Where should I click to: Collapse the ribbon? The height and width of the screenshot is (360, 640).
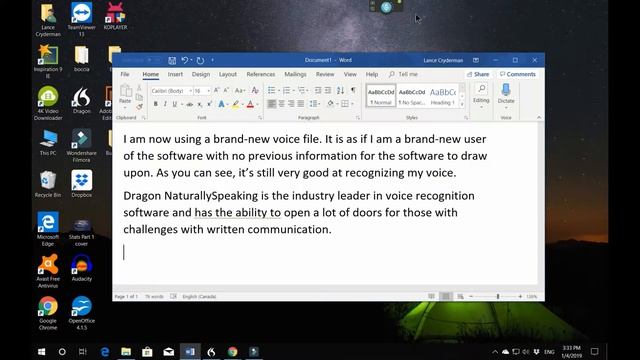[539, 118]
